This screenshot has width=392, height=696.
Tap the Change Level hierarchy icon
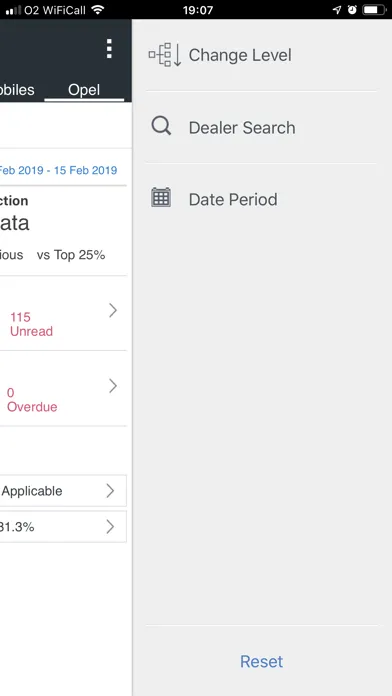tap(165, 55)
